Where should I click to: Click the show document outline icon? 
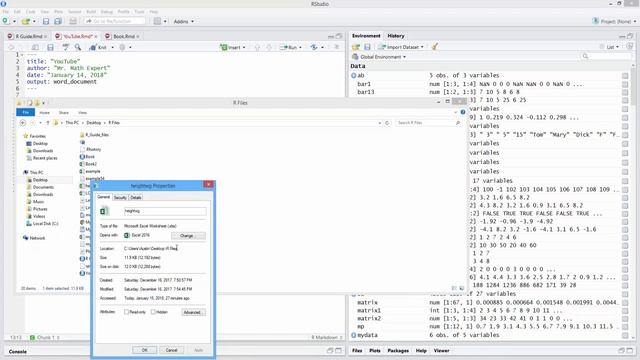coord(337,47)
